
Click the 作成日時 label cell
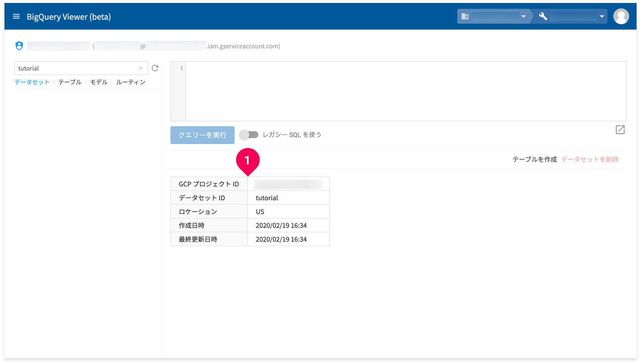(209, 225)
